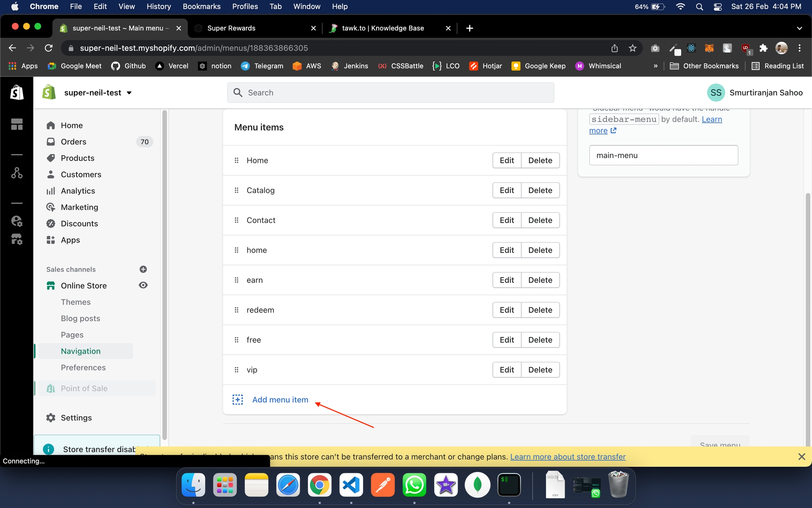
Task: Open Chrome tab search dropdown arrow
Action: coord(799,28)
